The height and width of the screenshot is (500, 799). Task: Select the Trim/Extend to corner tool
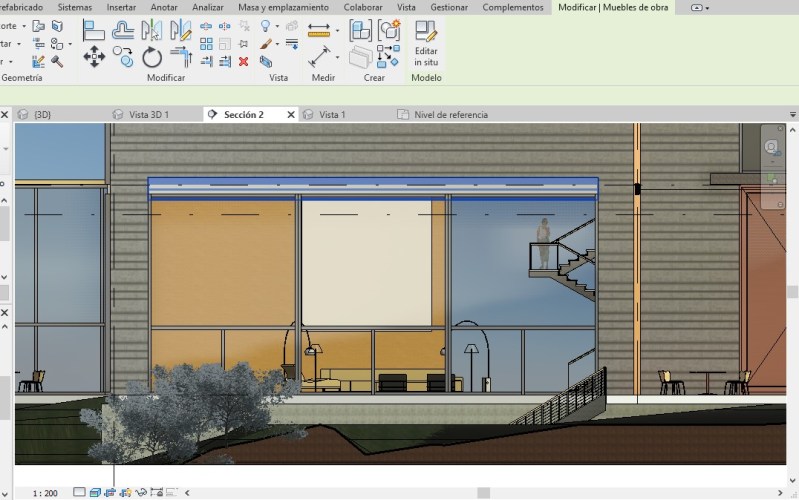(x=181, y=56)
